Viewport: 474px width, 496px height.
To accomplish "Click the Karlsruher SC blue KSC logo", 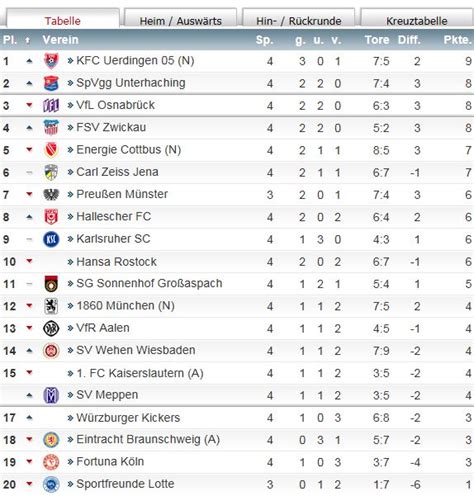I will 51,239.
